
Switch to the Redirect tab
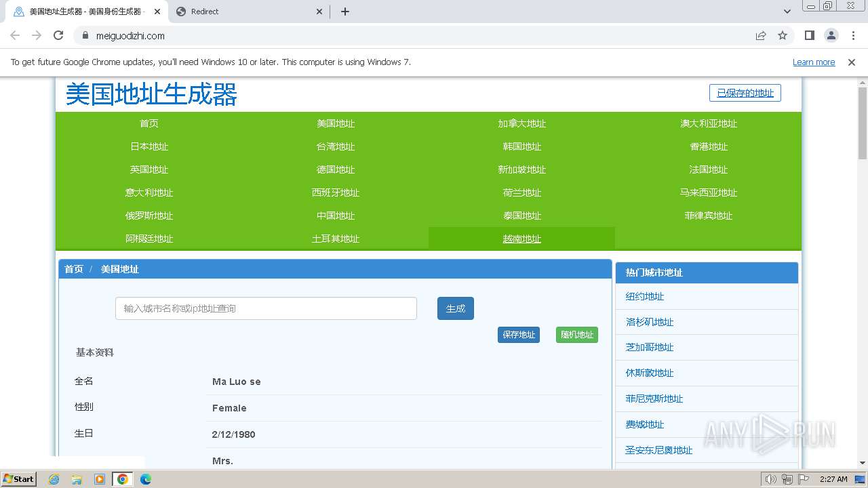(x=249, y=12)
